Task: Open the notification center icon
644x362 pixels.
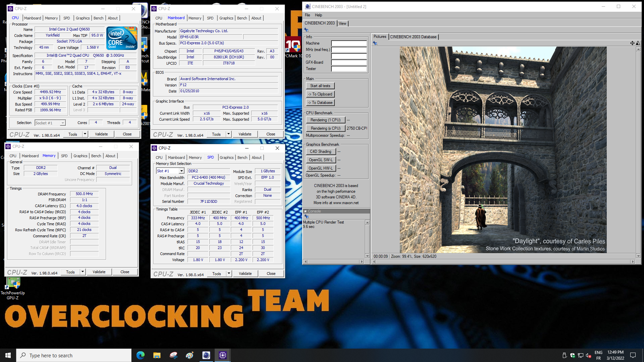Action: pyautogui.click(x=633, y=355)
